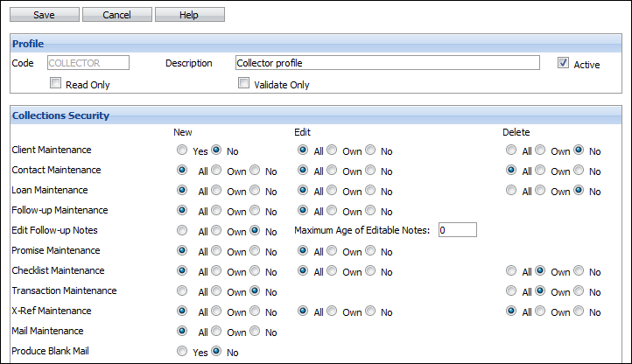632x364 pixels.
Task: Select All for Transaction Maintenance New
Action: [x=182, y=291]
